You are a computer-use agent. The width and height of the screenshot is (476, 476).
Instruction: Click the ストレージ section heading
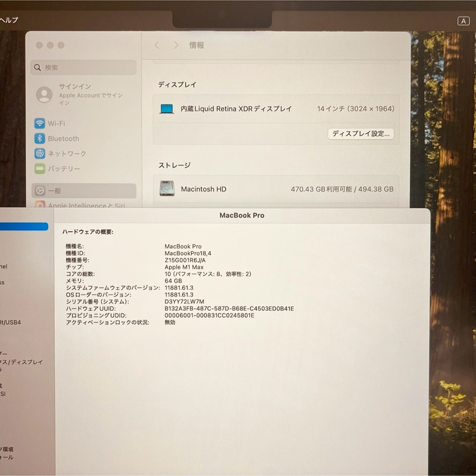pyautogui.click(x=175, y=165)
